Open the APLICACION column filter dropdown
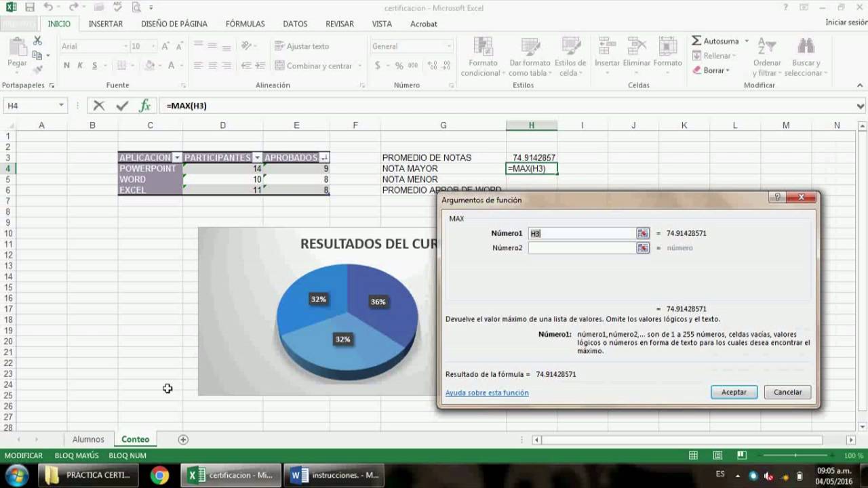868x488 pixels. coord(177,157)
